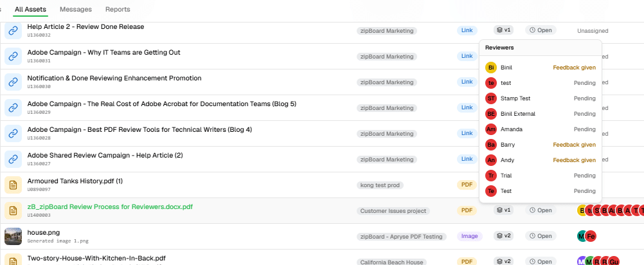Click Stamp Test avatar in Reviewers popup
The width and height of the screenshot is (644, 265).
(x=491, y=98)
